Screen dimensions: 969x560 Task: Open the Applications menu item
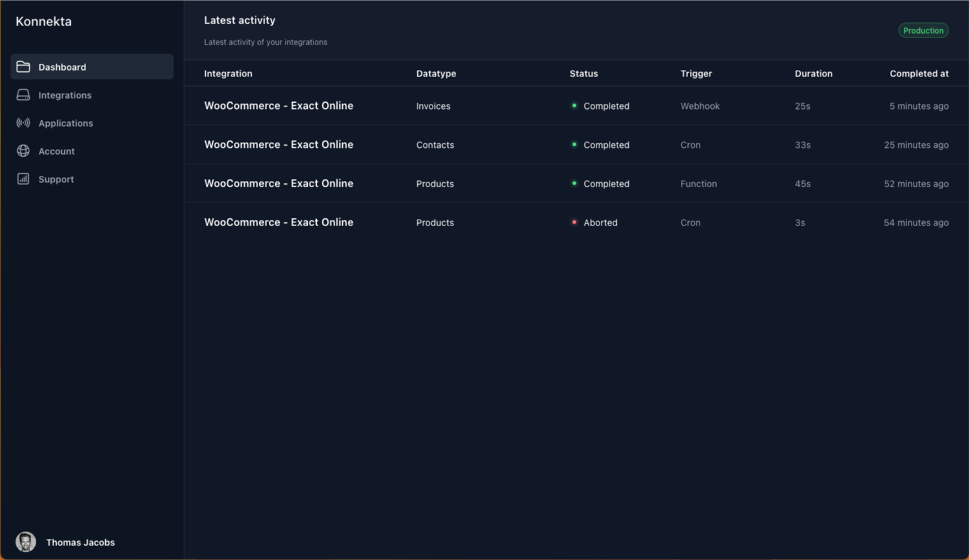click(92, 123)
